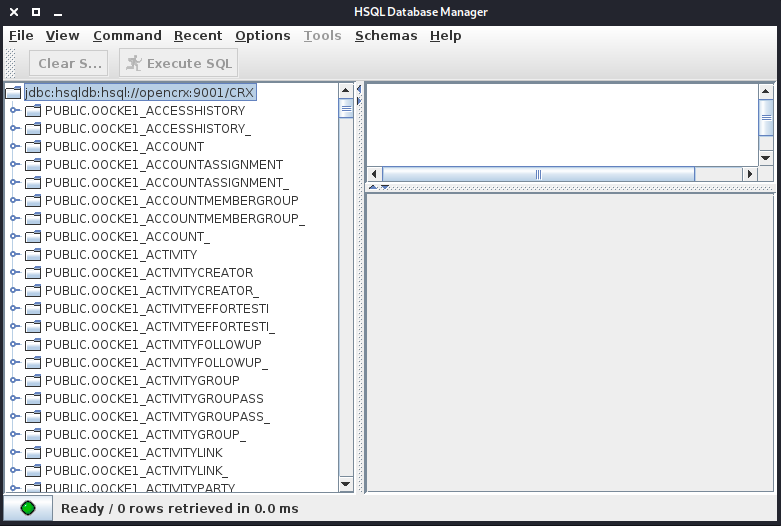781x526 pixels.
Task: Open the Schemas menu
Action: (x=386, y=36)
